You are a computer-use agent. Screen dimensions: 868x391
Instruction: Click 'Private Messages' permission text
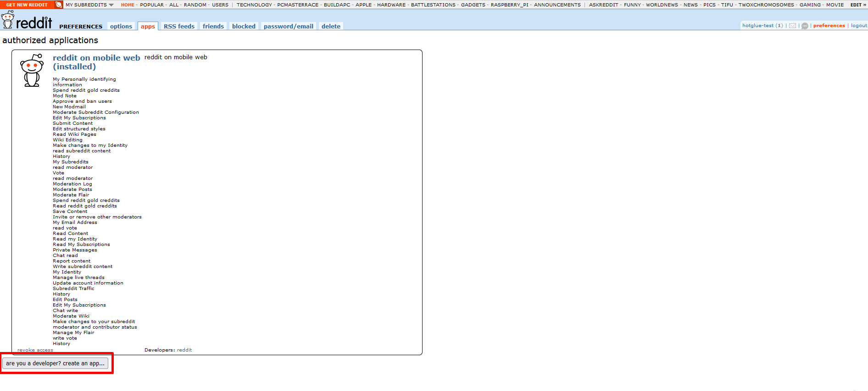coord(75,250)
